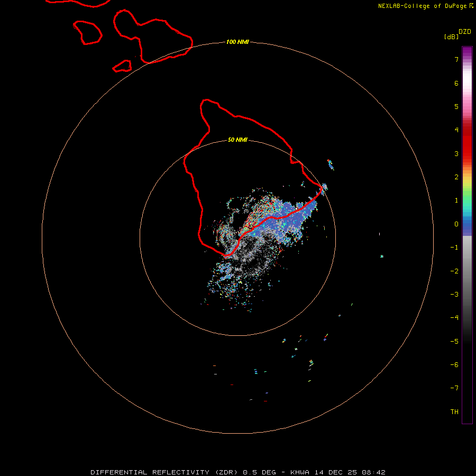
Task: Click the -7 dB scale label
Action: click(454, 388)
